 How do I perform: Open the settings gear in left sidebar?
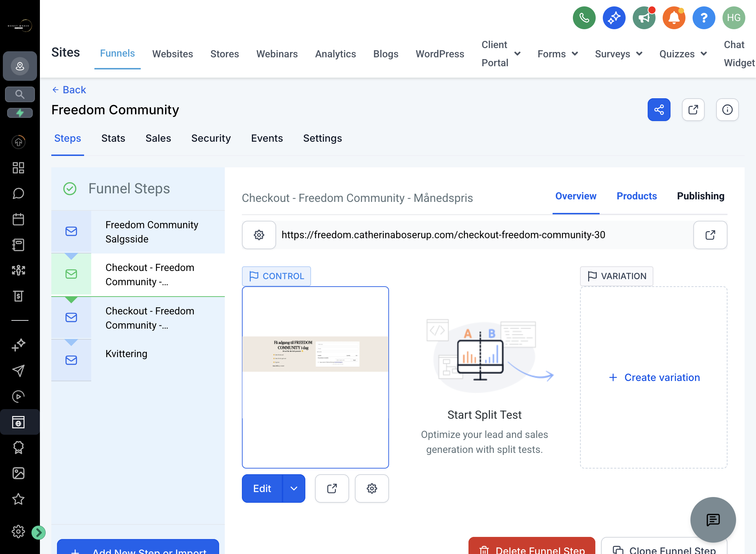tap(19, 532)
